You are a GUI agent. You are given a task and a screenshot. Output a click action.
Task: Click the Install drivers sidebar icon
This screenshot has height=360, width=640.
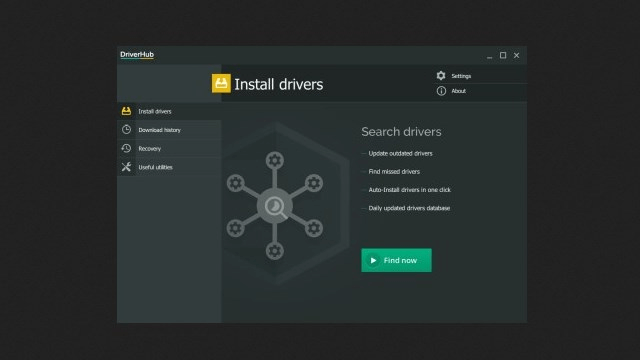click(x=127, y=111)
